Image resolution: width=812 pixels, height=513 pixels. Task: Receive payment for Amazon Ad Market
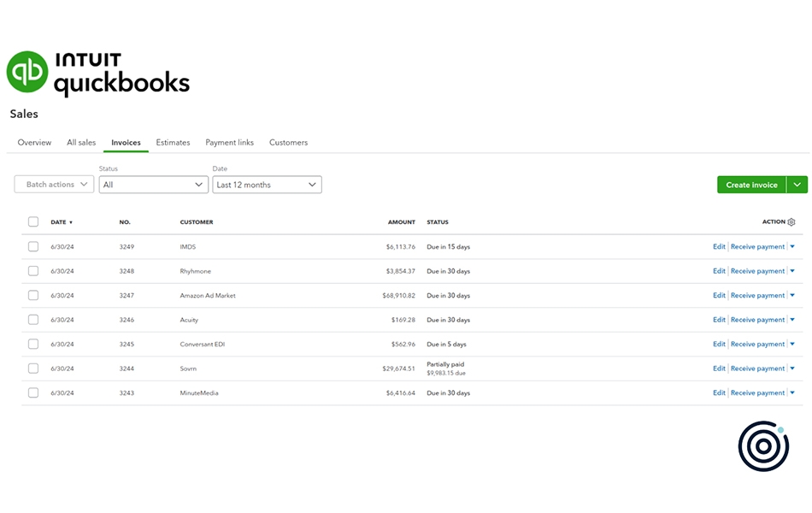pyautogui.click(x=757, y=295)
